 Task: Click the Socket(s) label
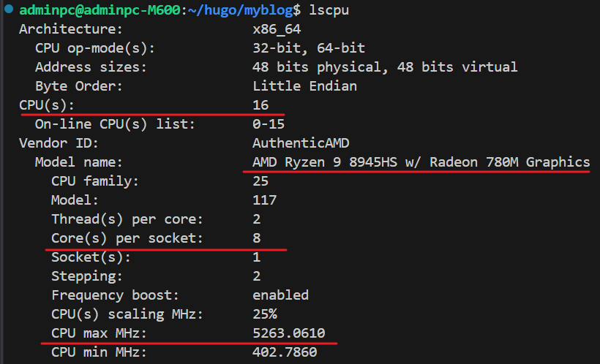coord(91,257)
